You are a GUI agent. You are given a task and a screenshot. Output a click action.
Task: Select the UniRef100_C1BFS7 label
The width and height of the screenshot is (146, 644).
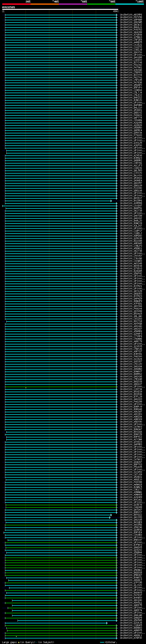(131, 231)
